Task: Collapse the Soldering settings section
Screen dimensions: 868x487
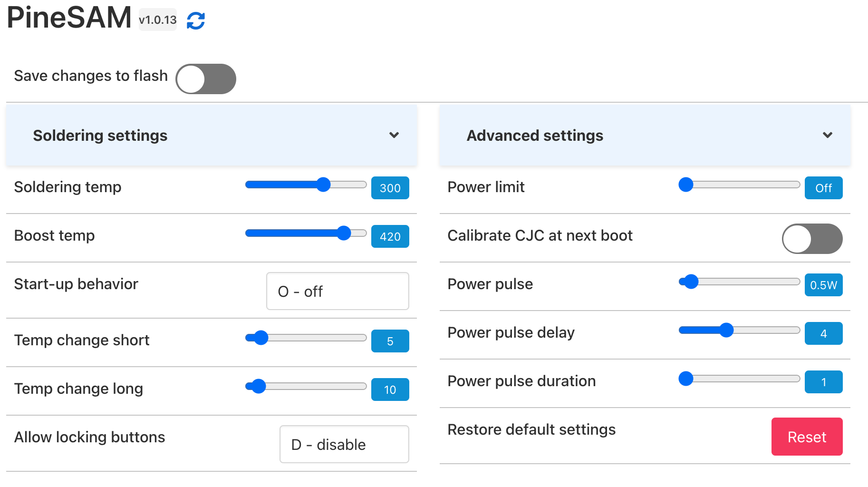Action: 394,136
